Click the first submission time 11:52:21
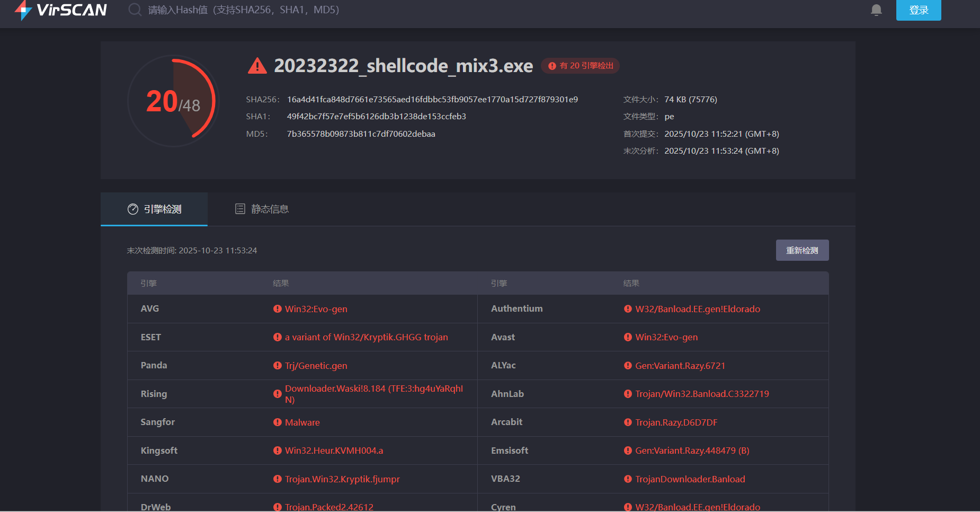 pos(721,134)
